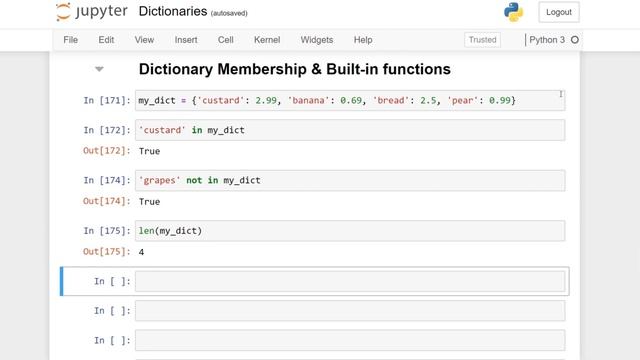
Task: Click the Out[172] prompt label
Action: [x=107, y=151]
